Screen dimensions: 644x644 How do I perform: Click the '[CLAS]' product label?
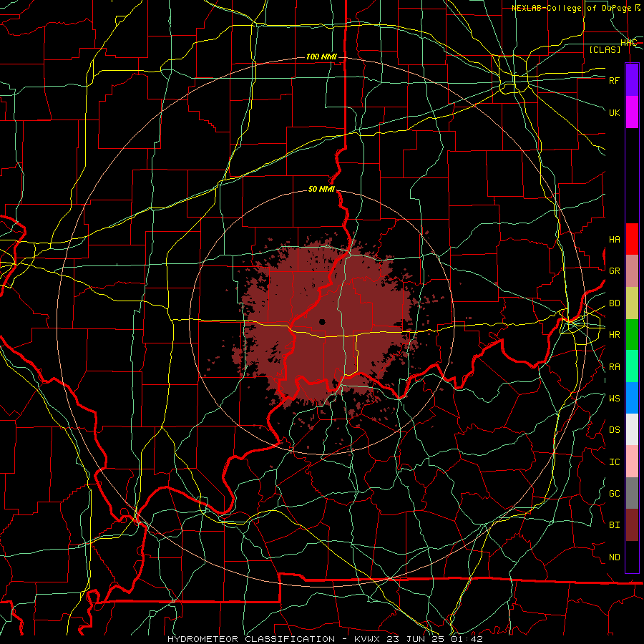coord(605,49)
